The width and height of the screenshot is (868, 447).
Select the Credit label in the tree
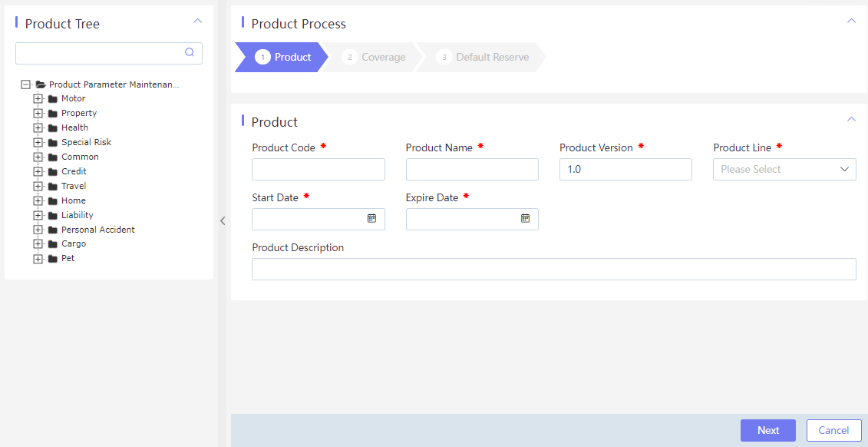tap(74, 171)
